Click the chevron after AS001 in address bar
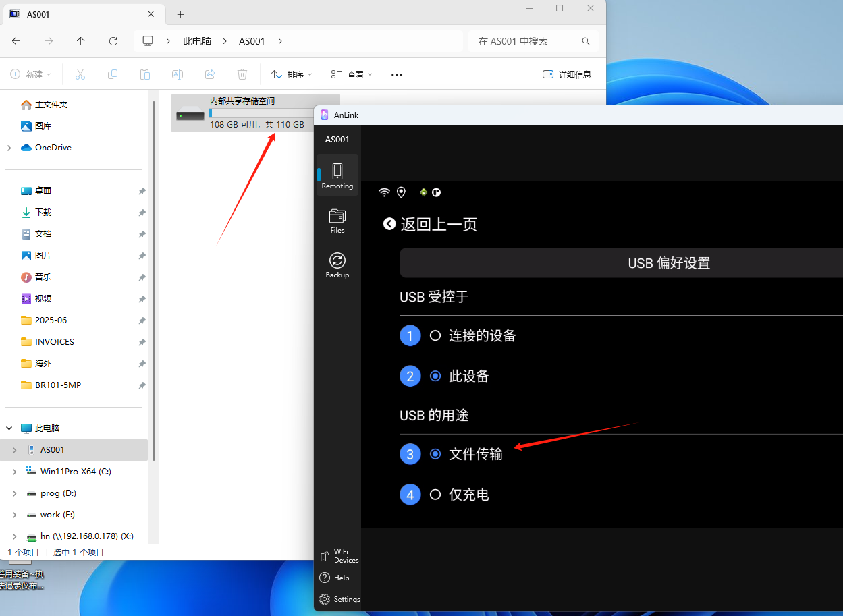 280,41
